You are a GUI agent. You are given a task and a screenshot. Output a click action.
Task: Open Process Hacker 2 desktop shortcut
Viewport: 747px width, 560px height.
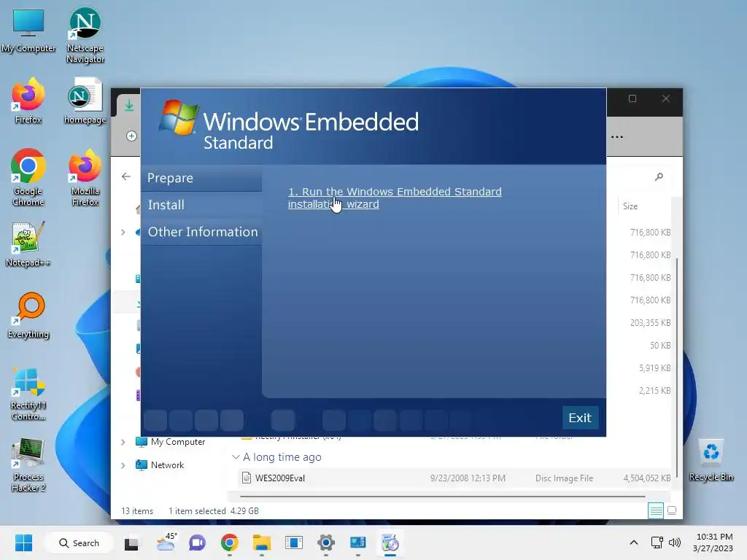28,465
